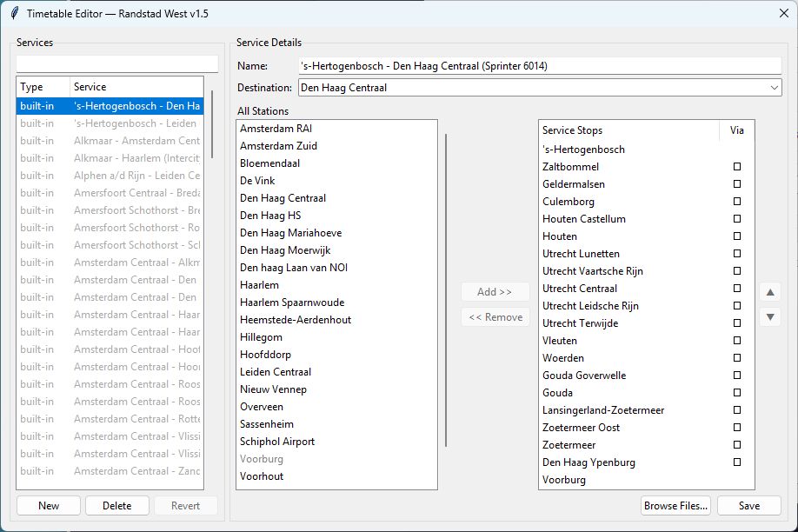Image resolution: width=798 pixels, height=532 pixels.
Task: Open the Destination dropdown
Action: (774, 88)
